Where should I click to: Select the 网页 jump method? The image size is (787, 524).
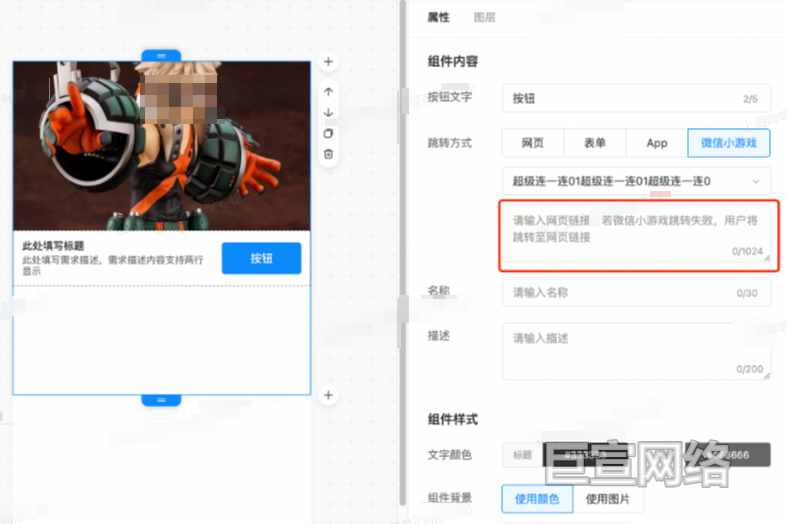[533, 143]
